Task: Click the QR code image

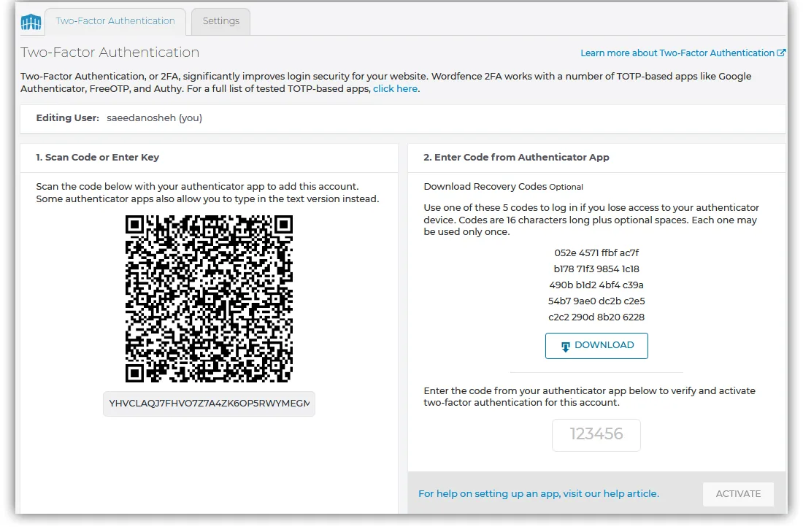Action: (x=209, y=298)
